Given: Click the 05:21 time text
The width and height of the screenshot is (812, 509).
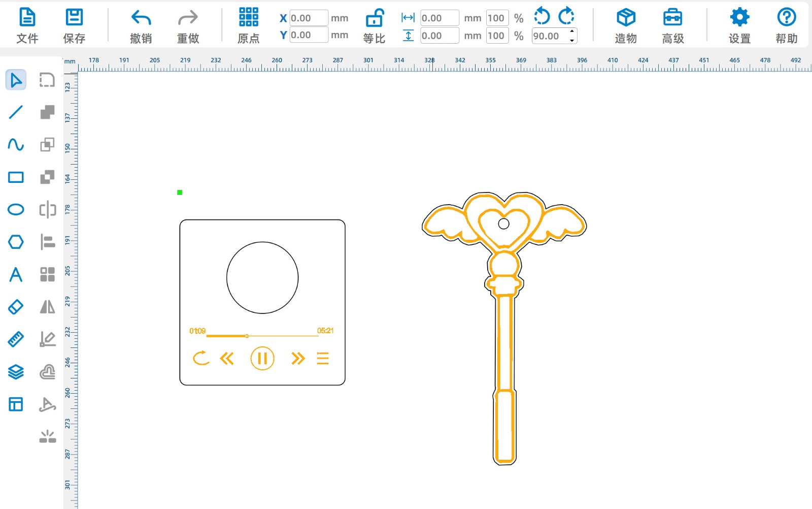Looking at the screenshot, I should point(325,331).
